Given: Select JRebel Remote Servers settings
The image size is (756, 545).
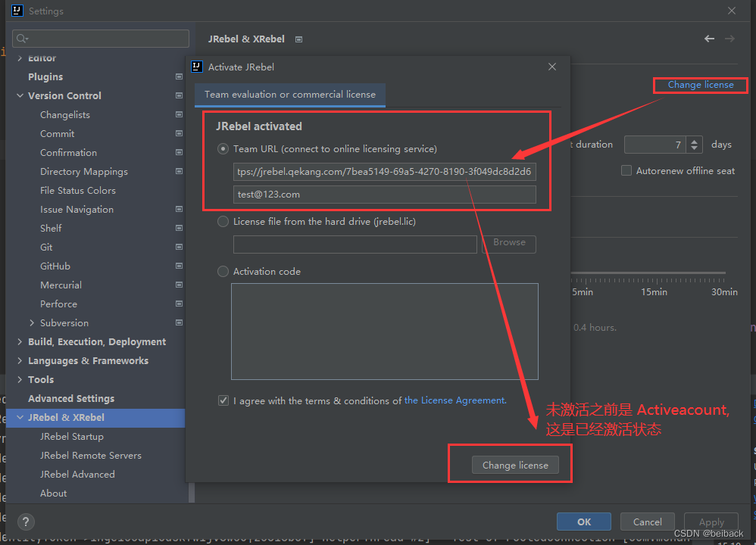Looking at the screenshot, I should 91,456.
